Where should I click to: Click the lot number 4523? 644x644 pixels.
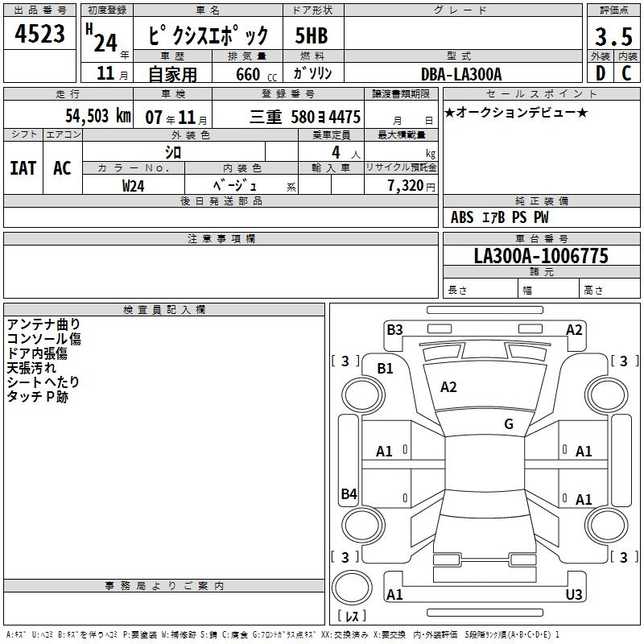pos(40,34)
